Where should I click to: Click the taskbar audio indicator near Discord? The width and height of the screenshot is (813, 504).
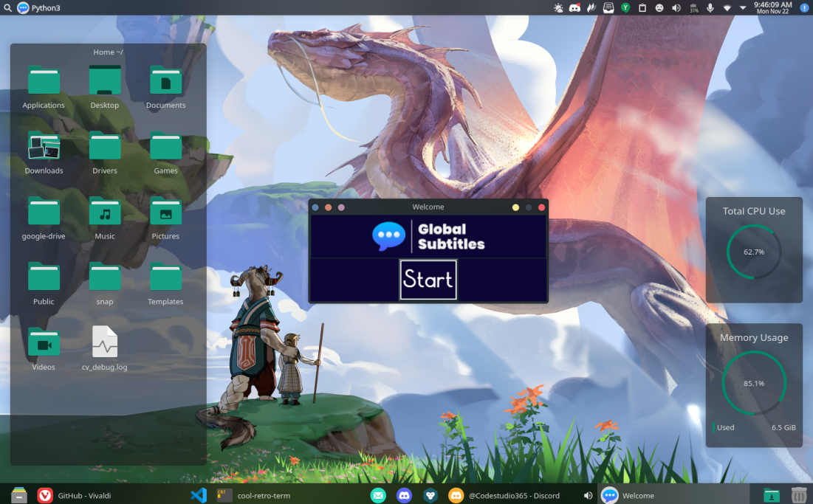pos(588,496)
